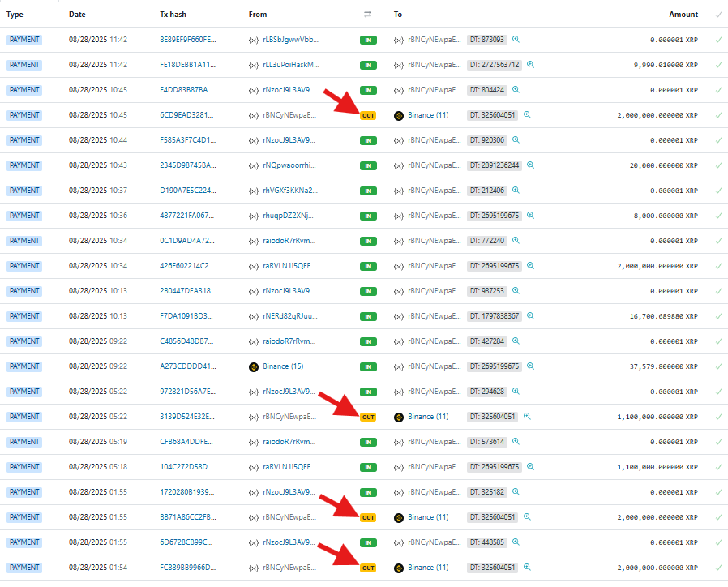
Task: Sort by Type column header
Action: click(x=15, y=15)
